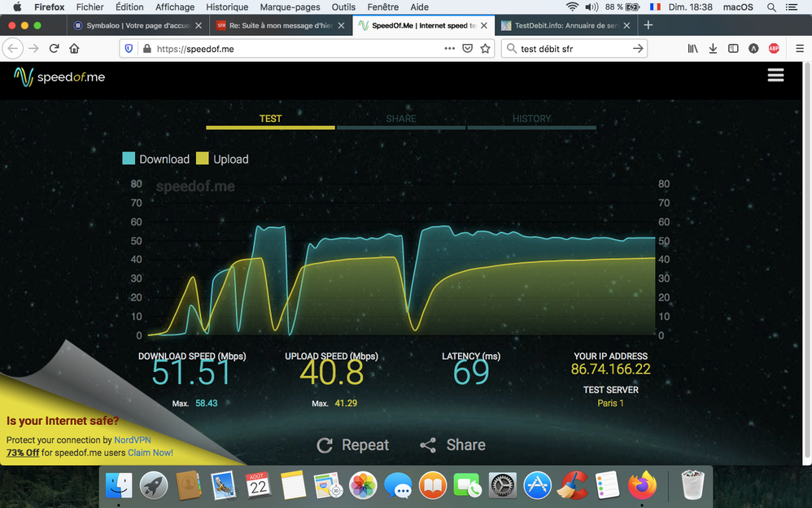Click the search field containing test débit sfr
This screenshot has width=812, height=508.
pyautogui.click(x=570, y=49)
